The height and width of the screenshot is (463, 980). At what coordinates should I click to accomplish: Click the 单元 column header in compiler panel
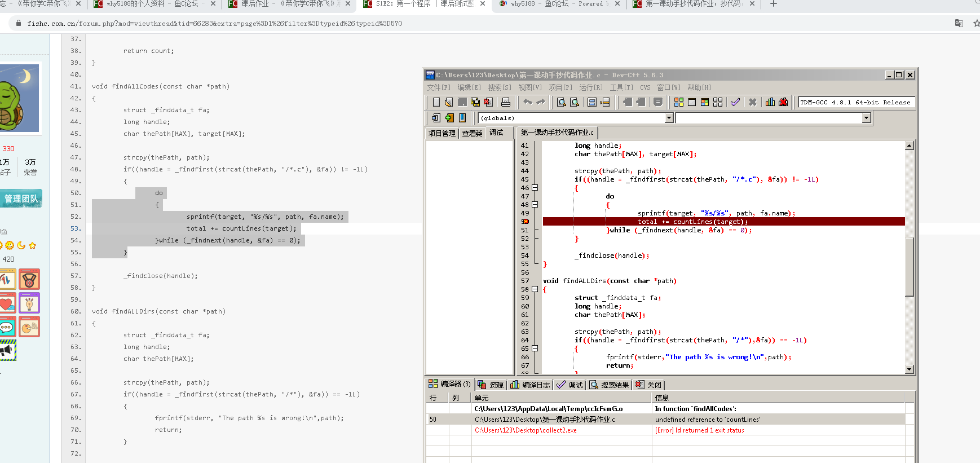562,398
